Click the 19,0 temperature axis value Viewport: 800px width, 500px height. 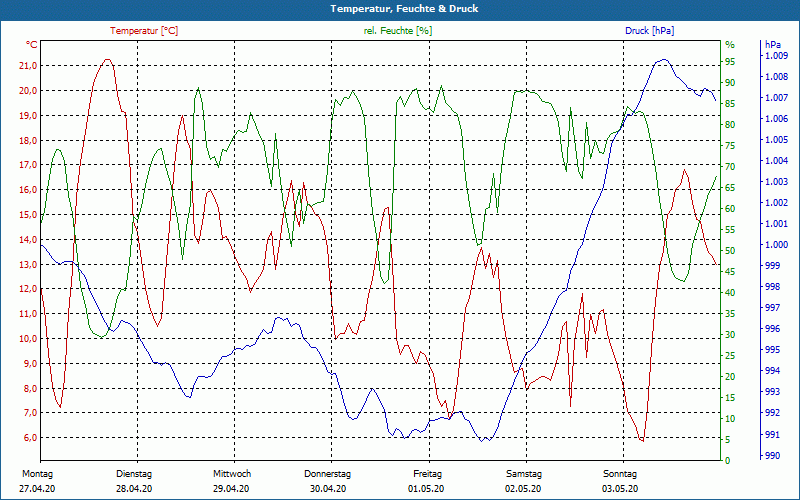pyautogui.click(x=28, y=116)
